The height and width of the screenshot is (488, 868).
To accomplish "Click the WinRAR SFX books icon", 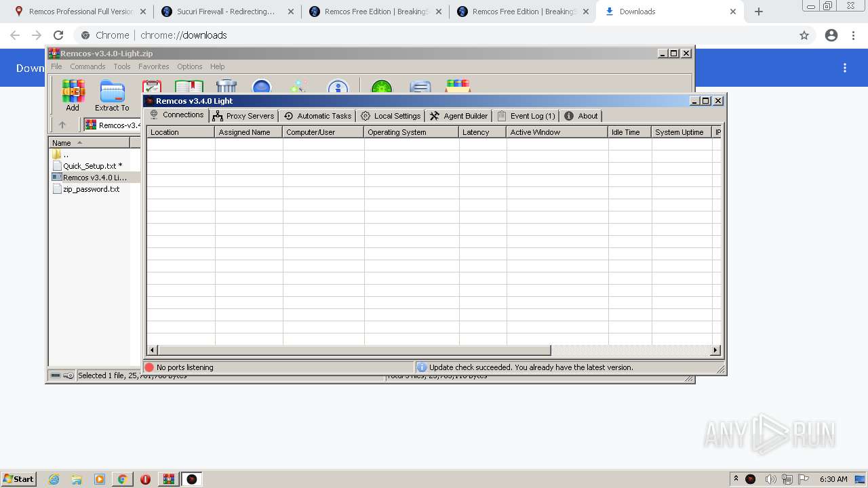I will pos(458,87).
